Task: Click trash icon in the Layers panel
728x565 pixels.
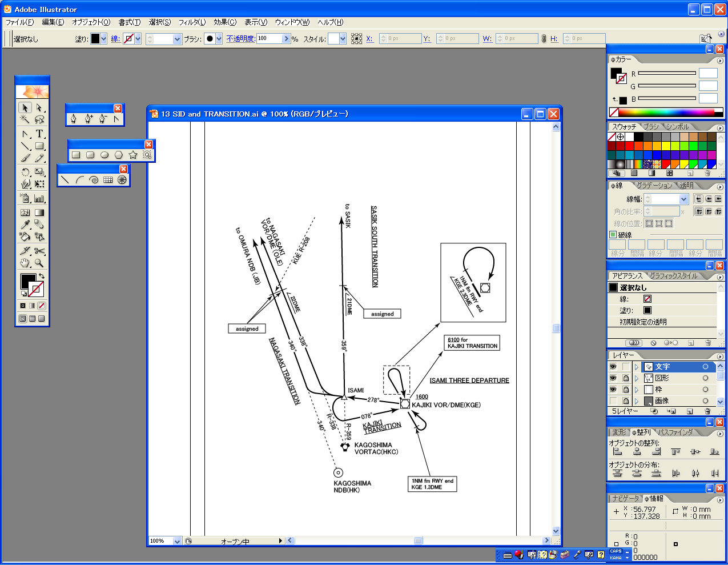Action: [707, 411]
